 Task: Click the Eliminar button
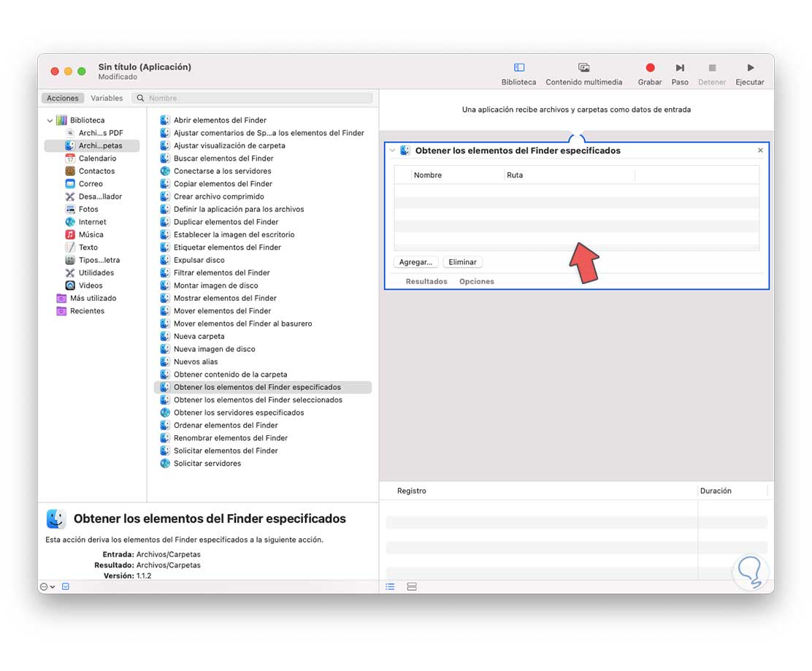[x=462, y=262]
